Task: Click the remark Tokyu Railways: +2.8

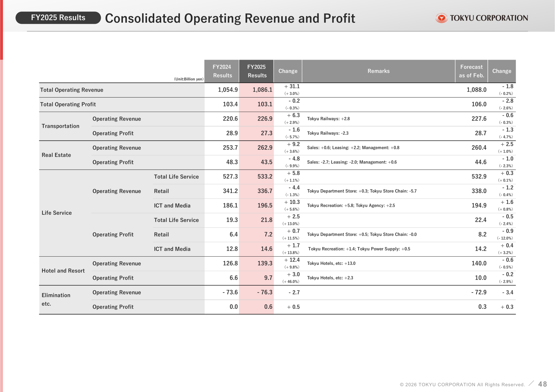Action: click(328, 119)
